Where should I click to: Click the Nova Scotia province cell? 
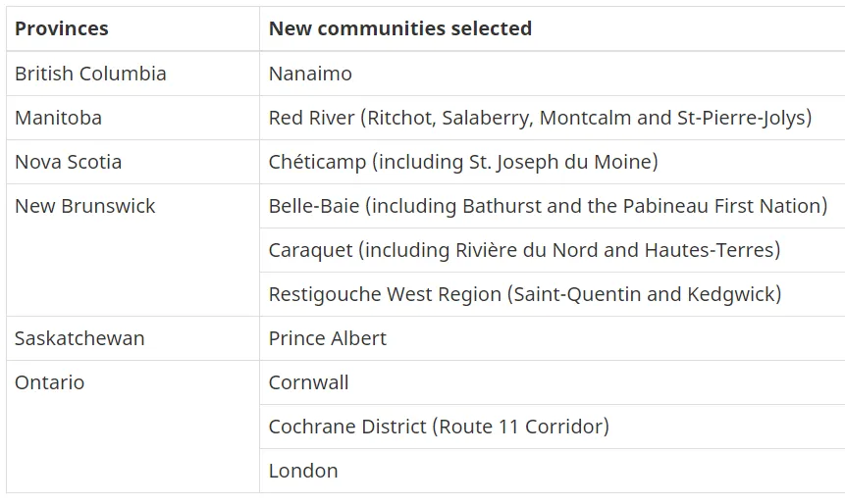69,162
